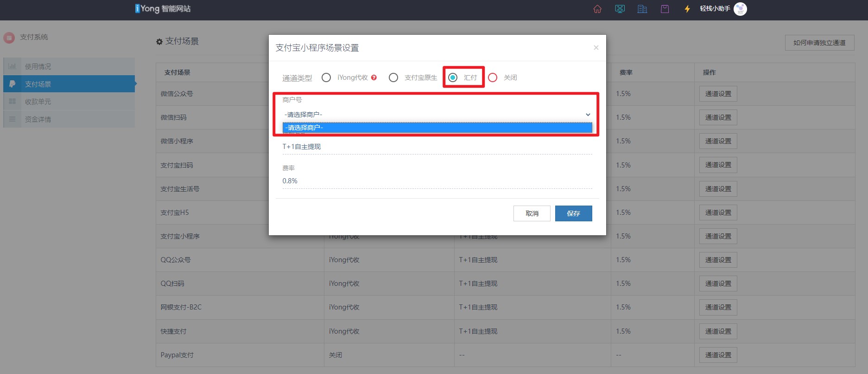Click the monitor design icon in top bar
Screen dimensions: 868x374
tap(620, 9)
